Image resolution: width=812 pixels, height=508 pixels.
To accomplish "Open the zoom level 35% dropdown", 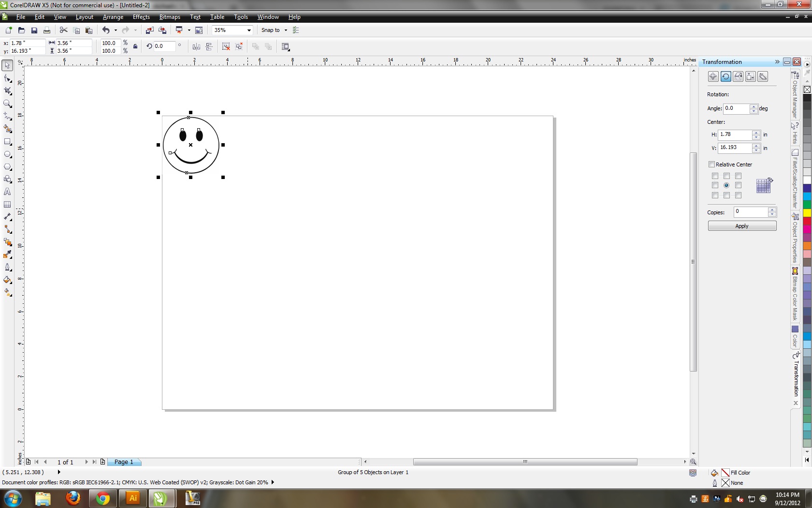I will (249, 30).
